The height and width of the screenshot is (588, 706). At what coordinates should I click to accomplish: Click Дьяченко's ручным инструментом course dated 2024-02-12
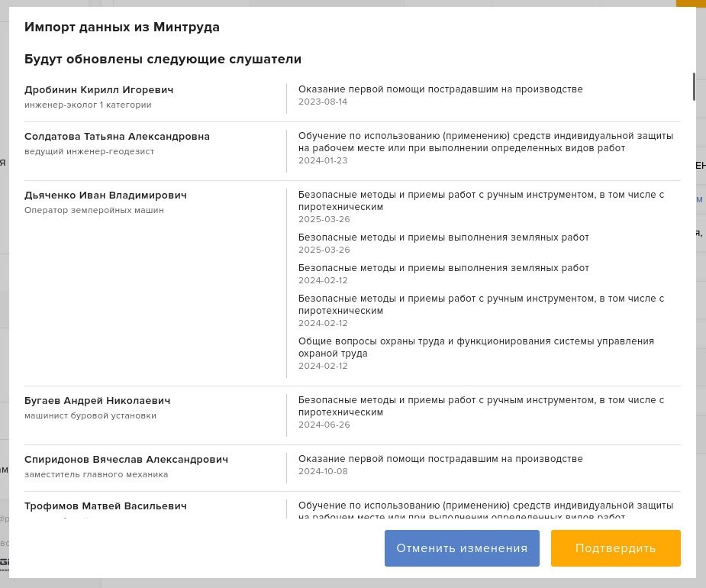[x=482, y=304]
